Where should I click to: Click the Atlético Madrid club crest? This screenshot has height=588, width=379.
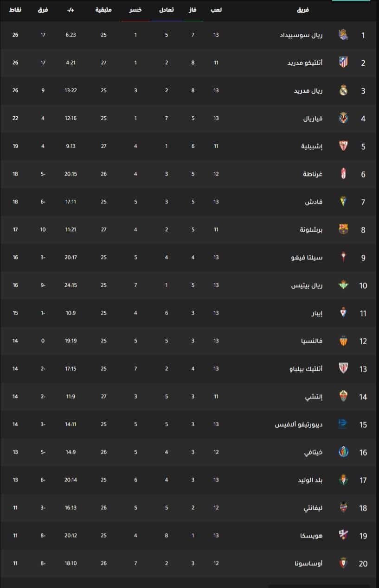click(x=343, y=63)
